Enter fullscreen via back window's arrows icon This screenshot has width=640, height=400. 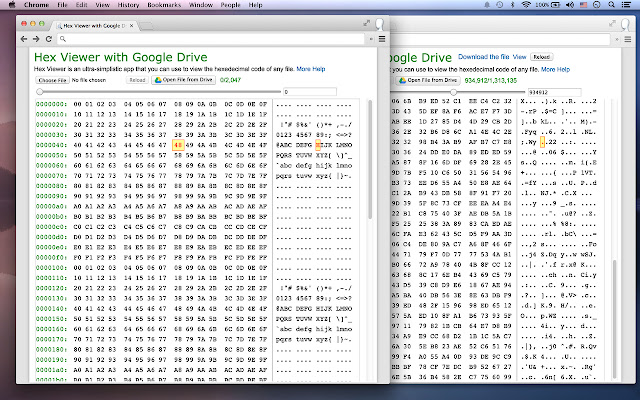click(x=612, y=24)
